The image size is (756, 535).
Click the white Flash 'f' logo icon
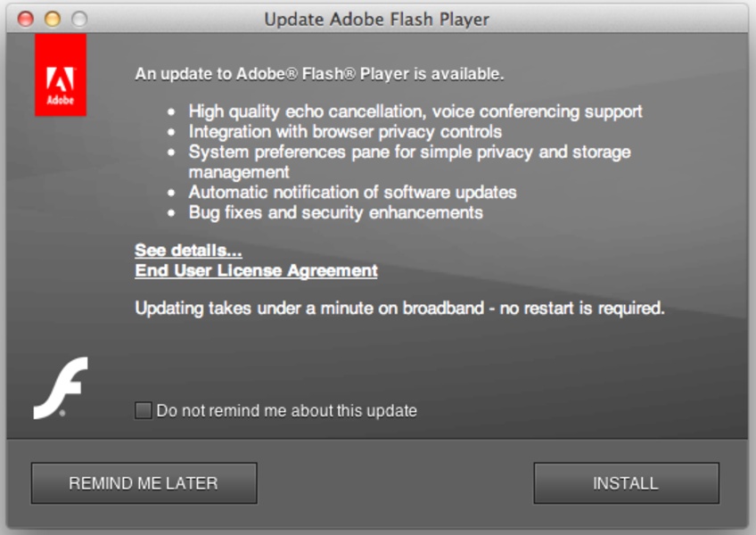point(58,385)
